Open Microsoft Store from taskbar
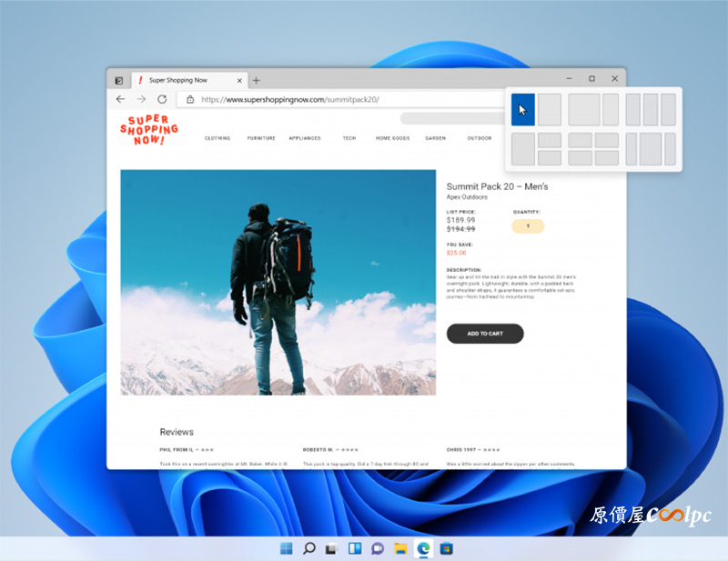Viewport: 728px width, 561px height. [446, 548]
